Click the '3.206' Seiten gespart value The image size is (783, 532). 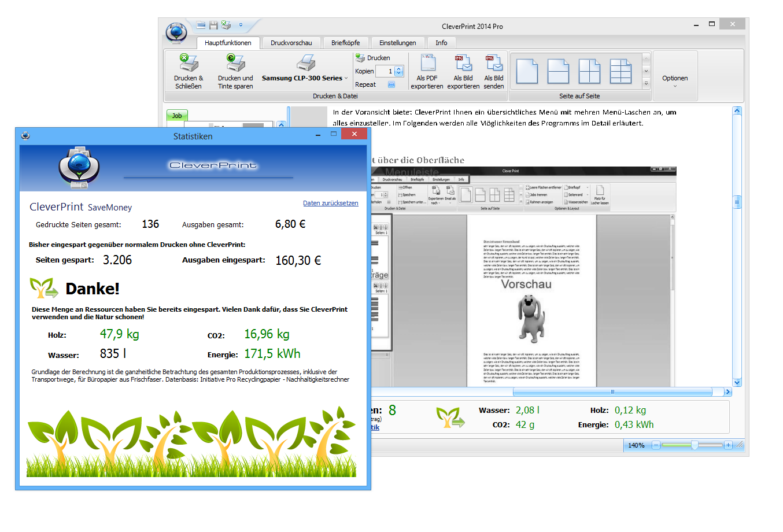[117, 260]
